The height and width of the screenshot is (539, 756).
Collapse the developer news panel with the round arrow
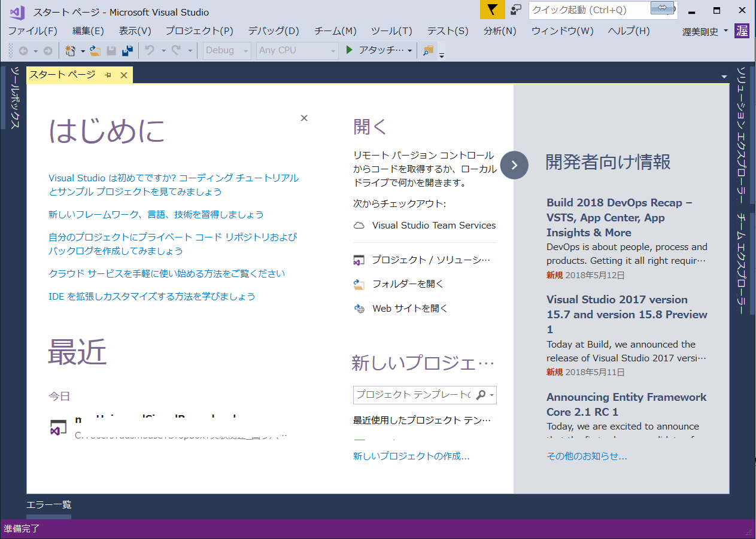[x=514, y=165]
